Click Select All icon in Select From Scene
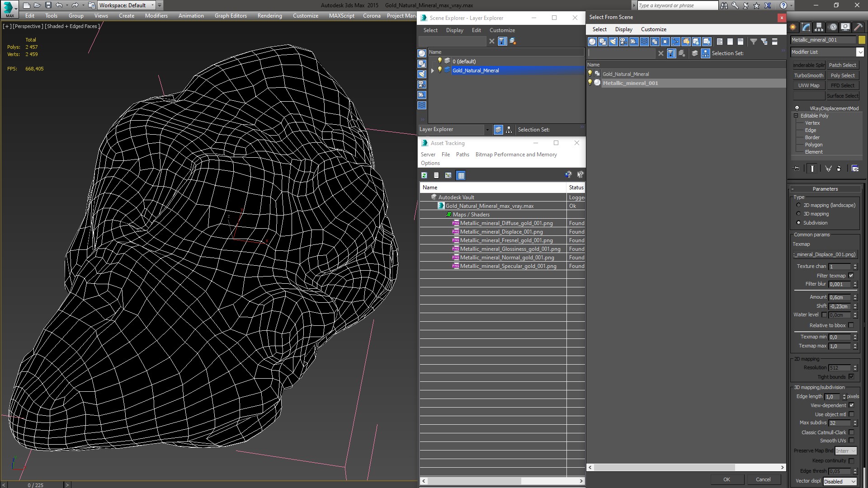This screenshot has width=868, height=488. (x=720, y=42)
